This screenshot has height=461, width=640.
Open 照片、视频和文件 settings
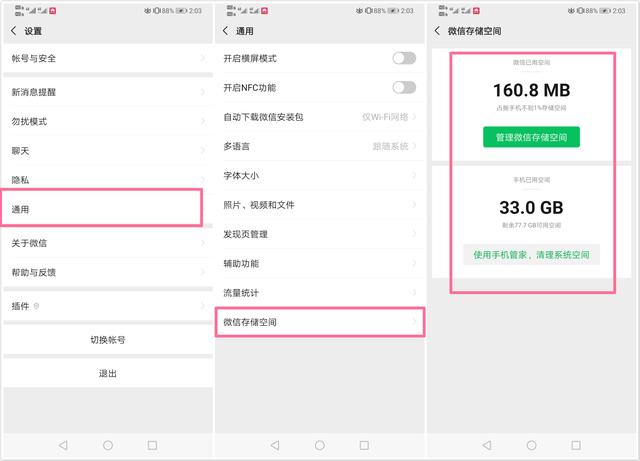[x=320, y=205]
